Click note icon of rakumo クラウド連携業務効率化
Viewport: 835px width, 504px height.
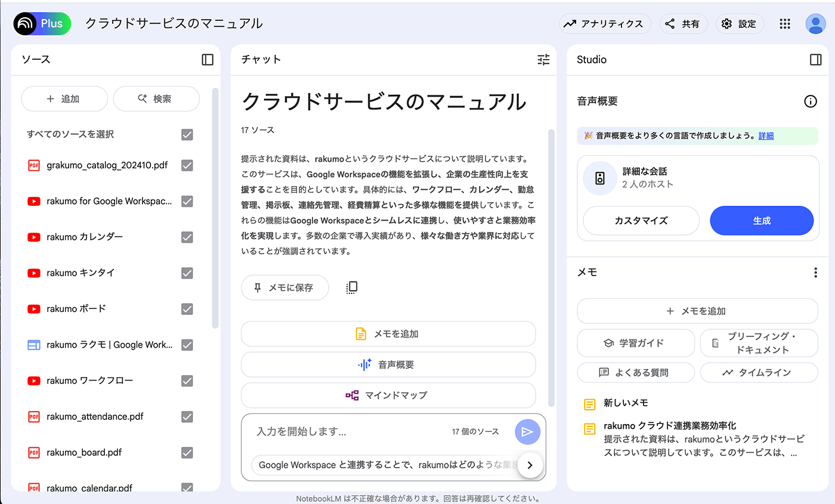tap(589, 428)
